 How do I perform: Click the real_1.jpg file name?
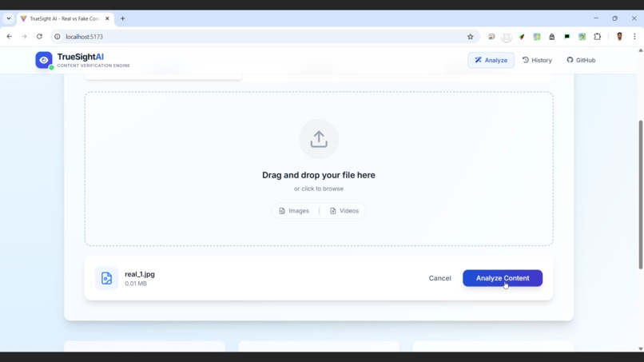tap(140, 274)
